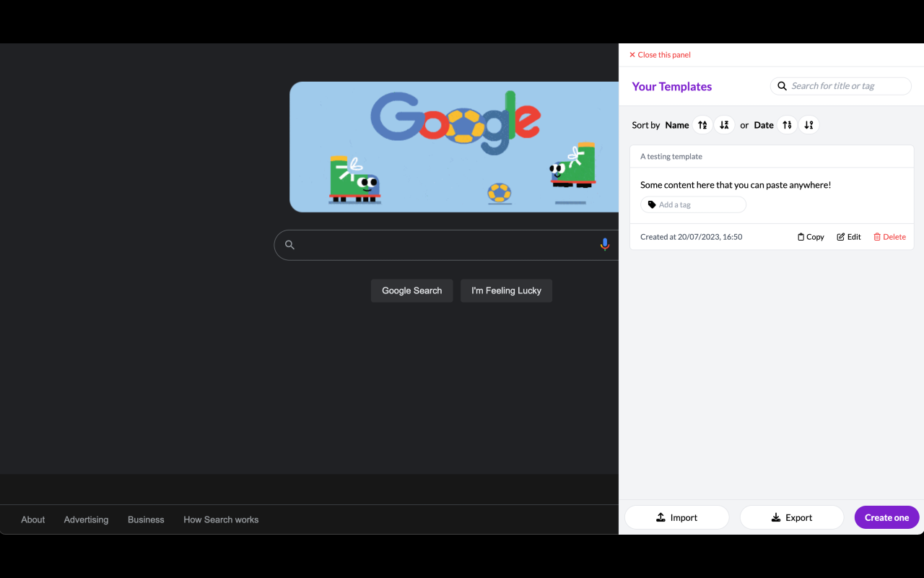
Task: Sort templates by Date ascending
Action: coord(787,124)
